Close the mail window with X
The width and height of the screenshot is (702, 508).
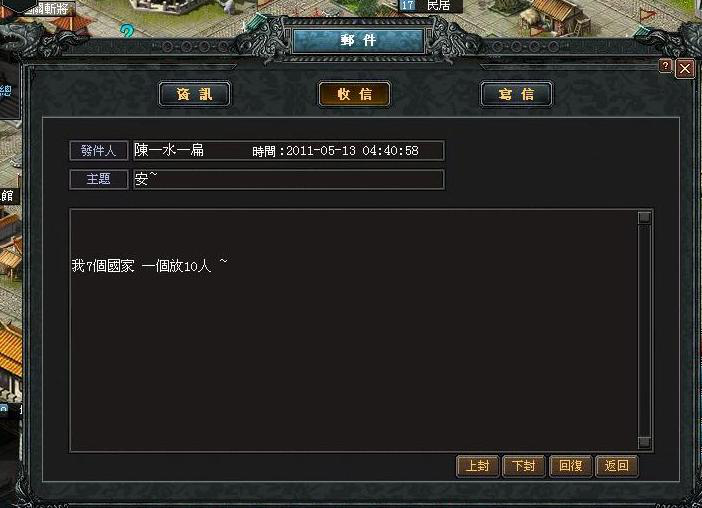click(x=685, y=68)
